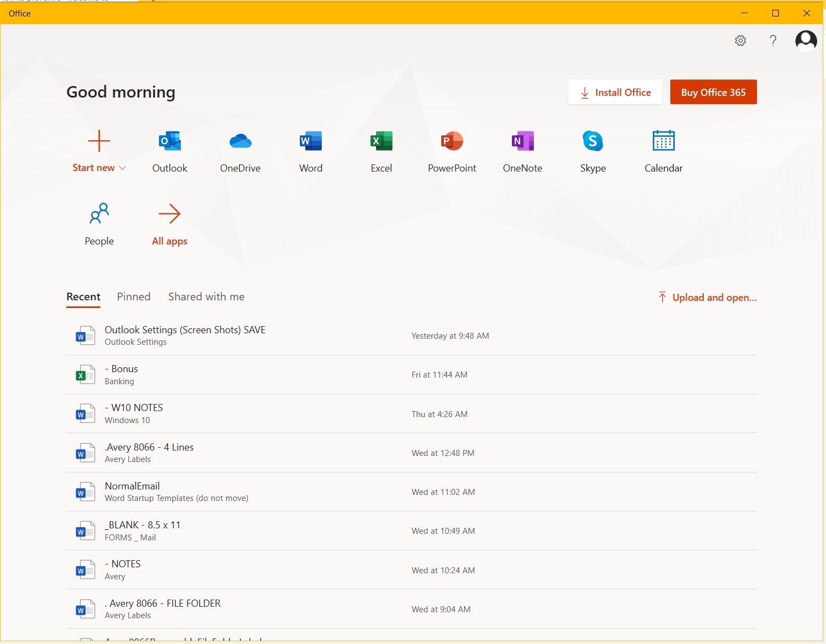The image size is (826, 644).
Task: Open the People app icon
Action: [99, 214]
